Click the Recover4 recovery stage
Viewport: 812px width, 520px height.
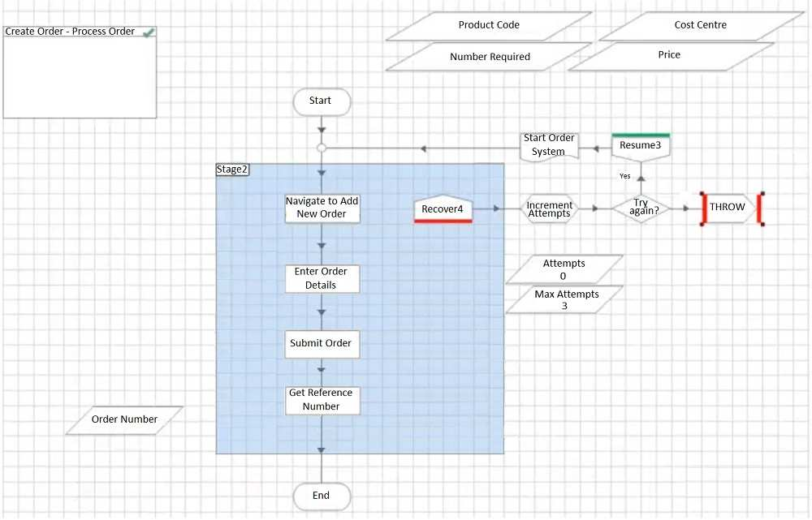click(443, 209)
